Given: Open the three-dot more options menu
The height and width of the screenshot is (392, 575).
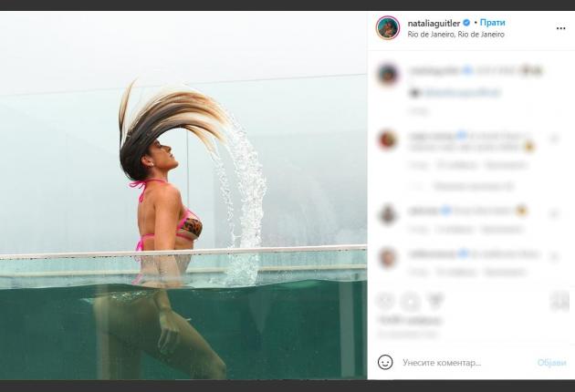Looking at the screenshot, I should pos(560,28).
